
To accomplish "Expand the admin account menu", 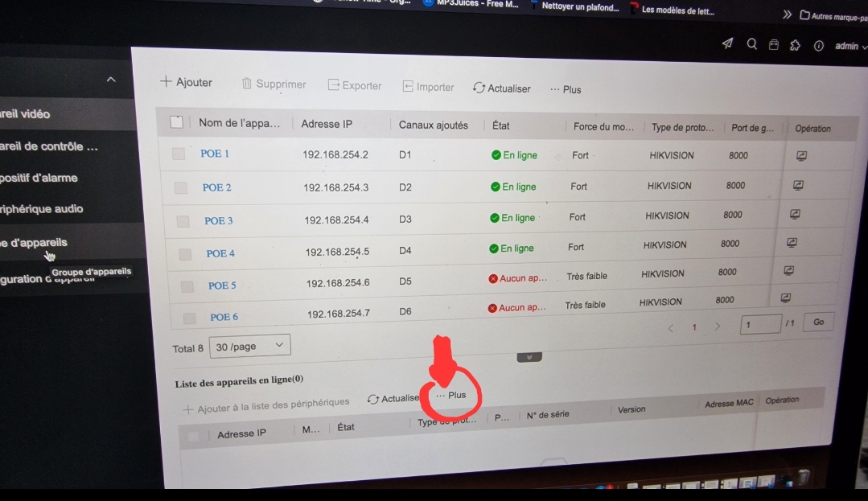I will pyautogui.click(x=850, y=46).
